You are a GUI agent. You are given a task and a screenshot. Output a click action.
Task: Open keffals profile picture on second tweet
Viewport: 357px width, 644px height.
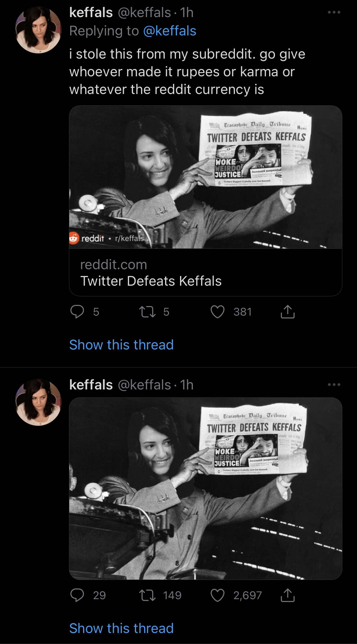[x=38, y=402]
